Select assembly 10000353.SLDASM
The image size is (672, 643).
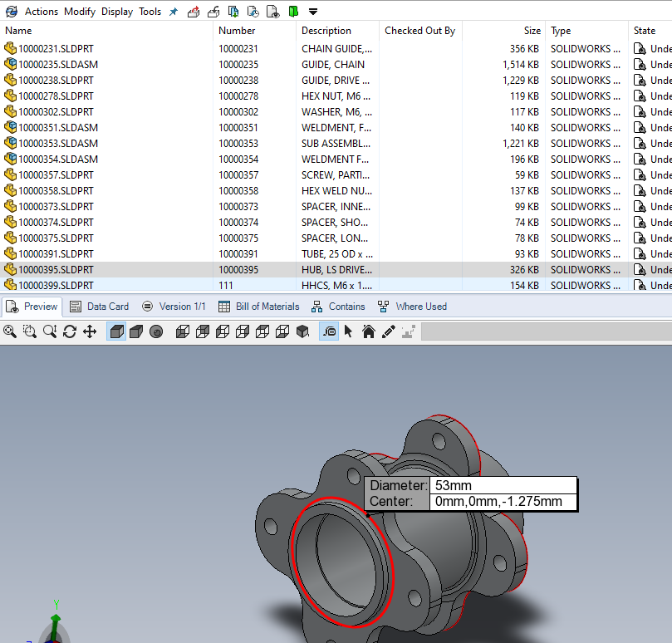[58, 144]
